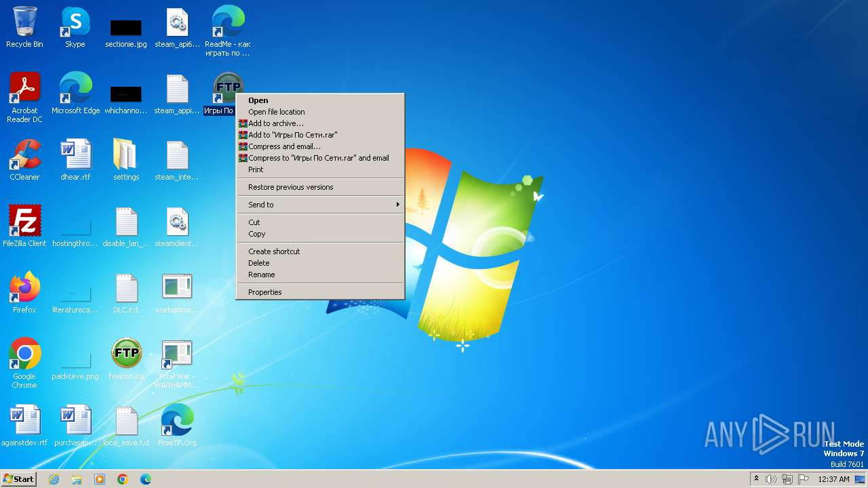This screenshot has width=868, height=488.
Task: Select the settings folder icon
Action: 126,160
